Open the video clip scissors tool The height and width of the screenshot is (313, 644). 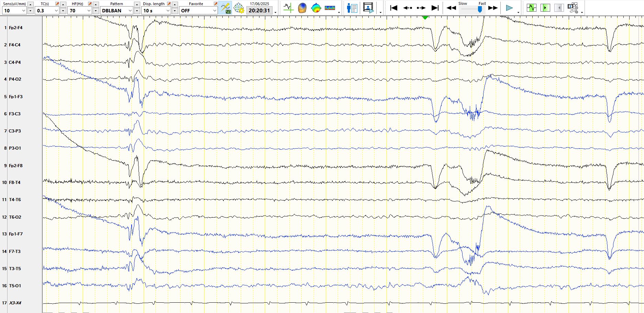coord(573,8)
